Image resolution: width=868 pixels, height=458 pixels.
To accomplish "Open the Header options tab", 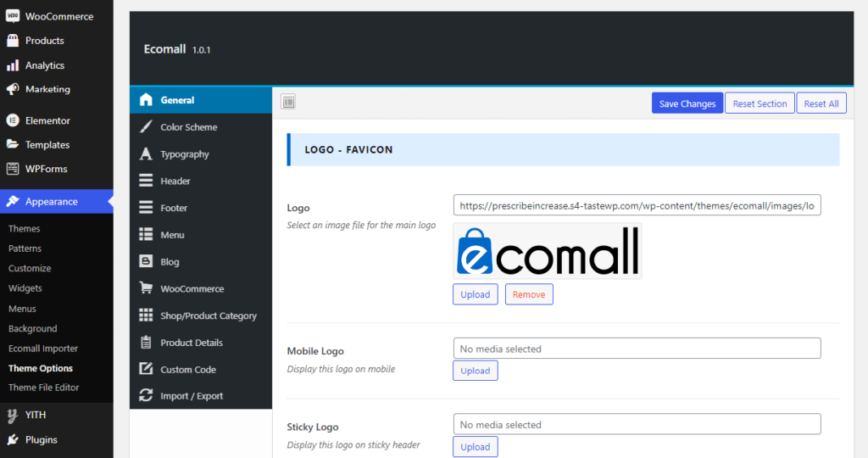I will click(201, 182).
